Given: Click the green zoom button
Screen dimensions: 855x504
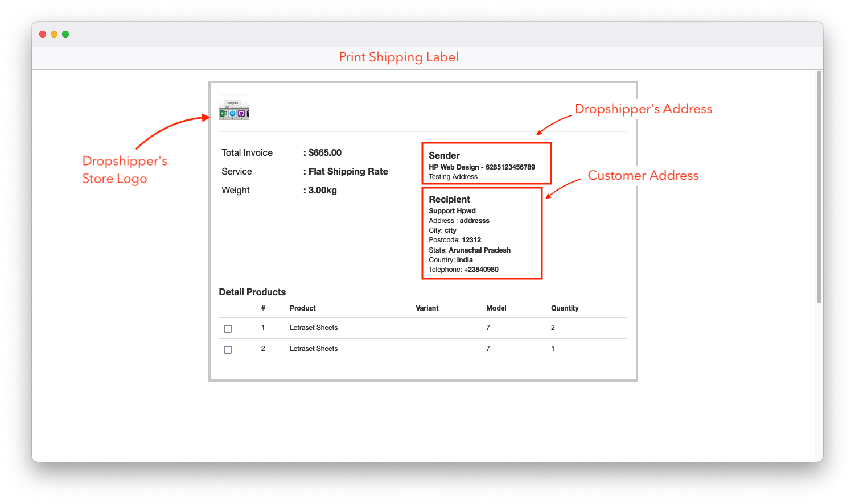Looking at the screenshot, I should click(x=65, y=34).
